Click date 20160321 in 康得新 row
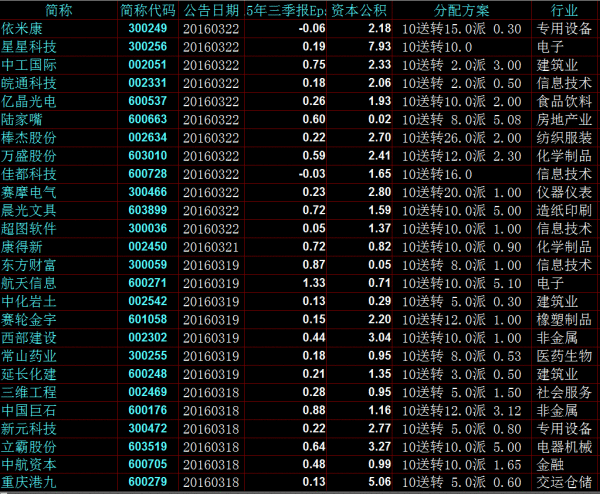Screen dimensions: 600x494 (x=211, y=247)
